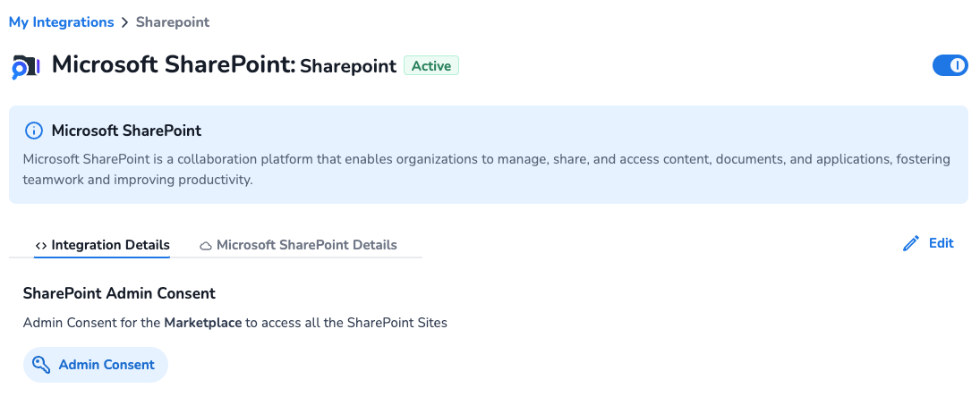Click the SharePoint logo icon beside the title

tap(25, 67)
